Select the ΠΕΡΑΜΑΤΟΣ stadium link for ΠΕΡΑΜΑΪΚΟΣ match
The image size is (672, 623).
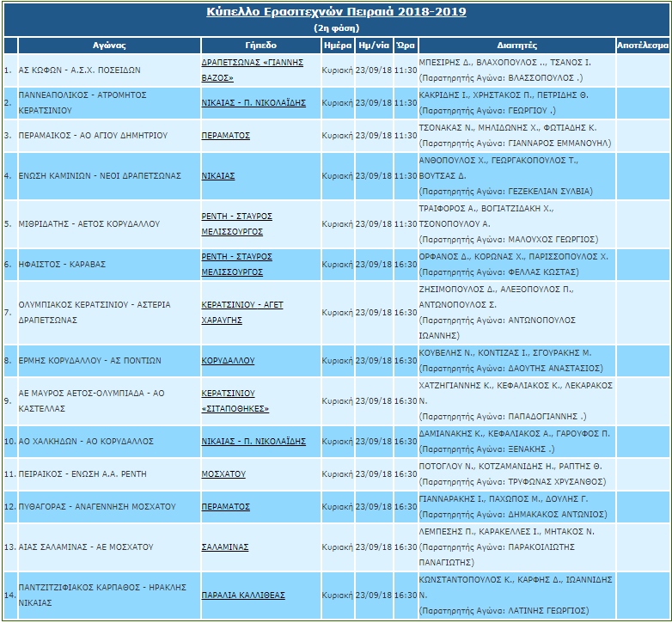pos(225,136)
